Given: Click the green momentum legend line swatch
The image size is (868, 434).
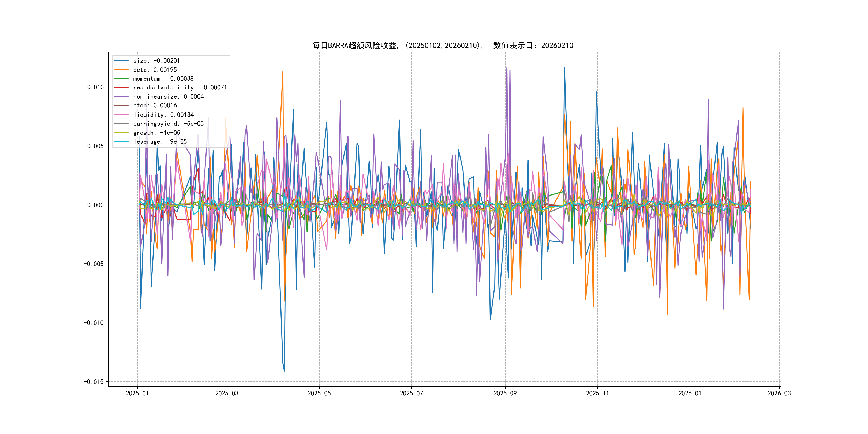Looking at the screenshot, I should tap(121, 78).
